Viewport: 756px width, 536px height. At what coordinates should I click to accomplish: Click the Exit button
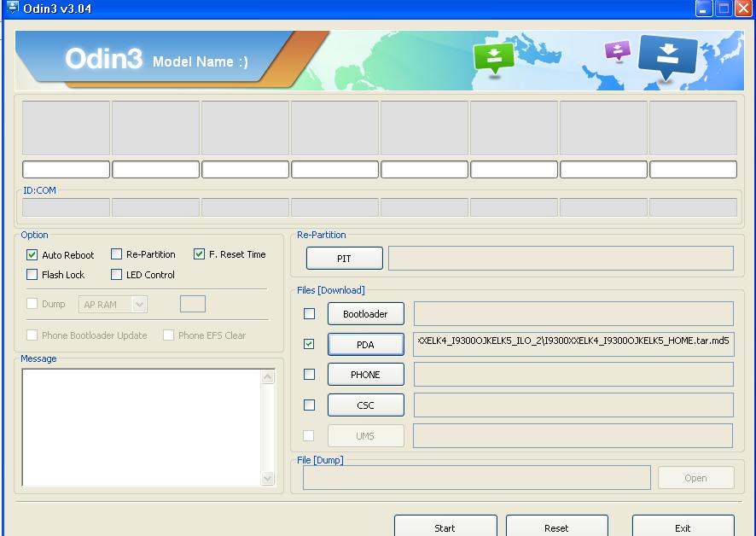pos(683,526)
